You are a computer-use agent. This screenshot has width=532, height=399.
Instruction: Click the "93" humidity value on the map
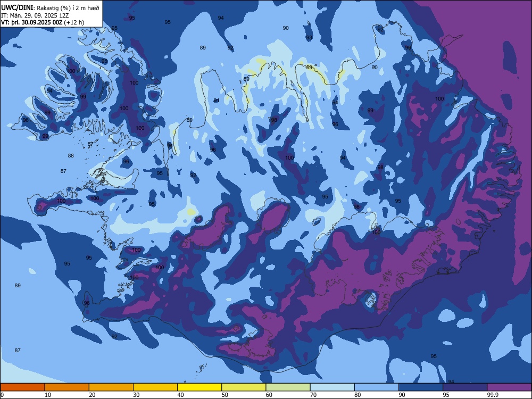(309, 38)
